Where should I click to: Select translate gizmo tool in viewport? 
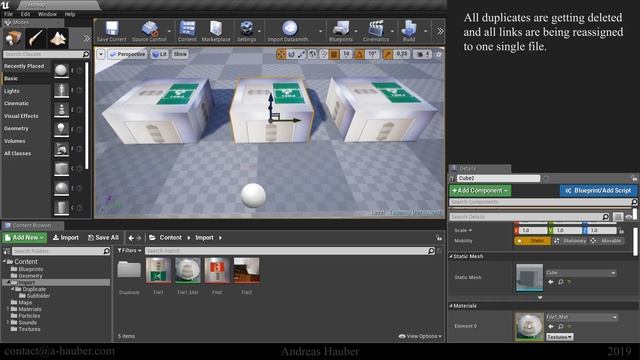pos(281,54)
